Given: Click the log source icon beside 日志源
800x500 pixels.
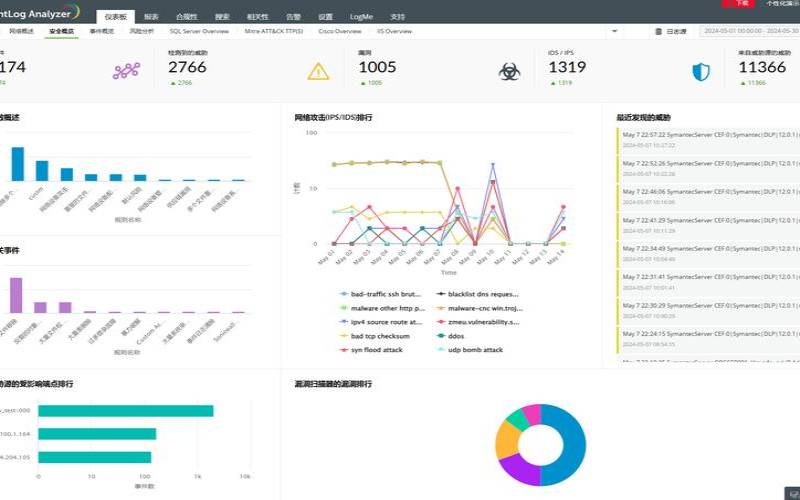Looking at the screenshot, I should [659, 32].
